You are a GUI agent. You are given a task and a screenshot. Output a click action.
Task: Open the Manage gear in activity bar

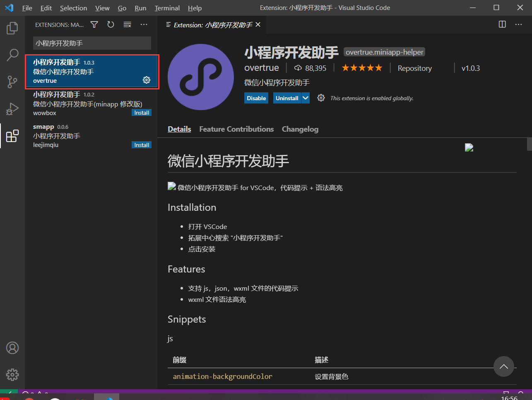coord(12,375)
